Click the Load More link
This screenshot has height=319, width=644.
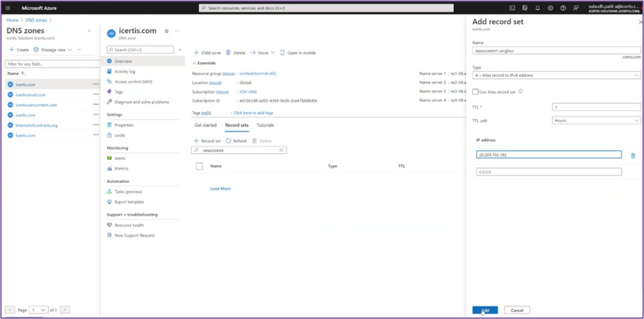[220, 189]
